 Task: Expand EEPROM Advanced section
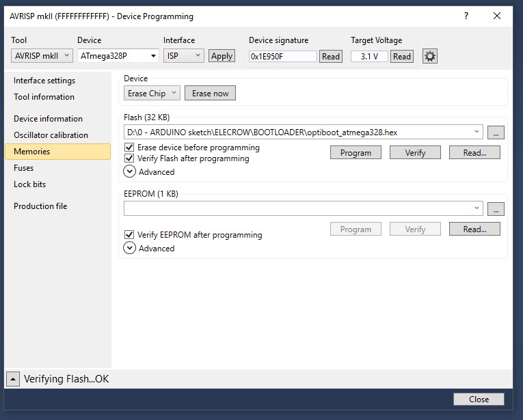click(x=129, y=248)
